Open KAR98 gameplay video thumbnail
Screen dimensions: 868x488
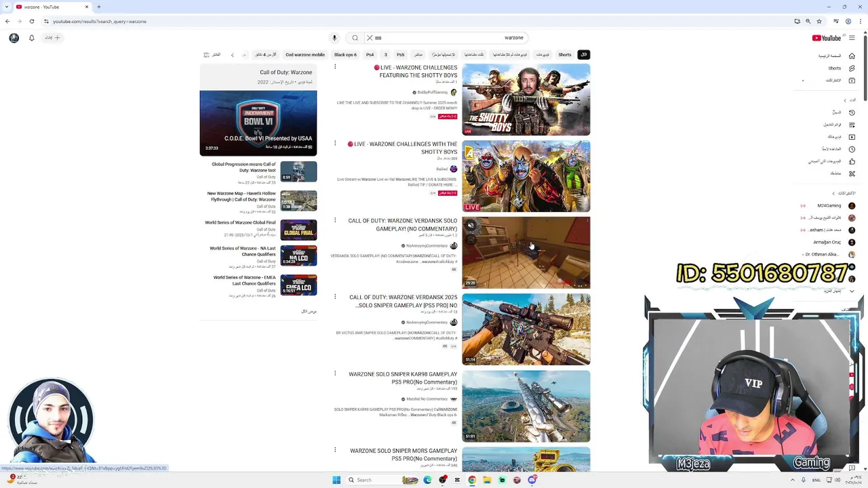click(526, 406)
